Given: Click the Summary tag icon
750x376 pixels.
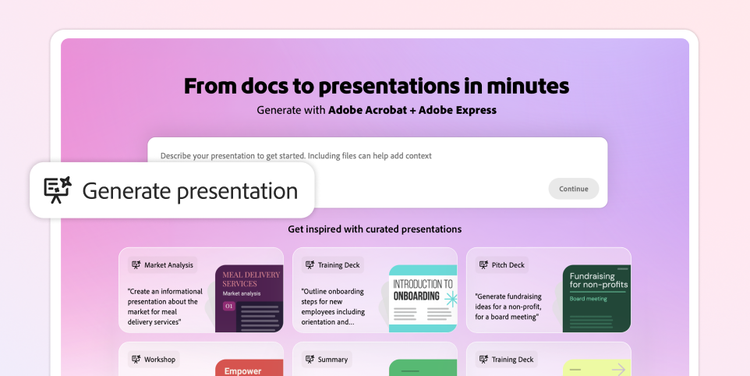Looking at the screenshot, I should [310, 359].
